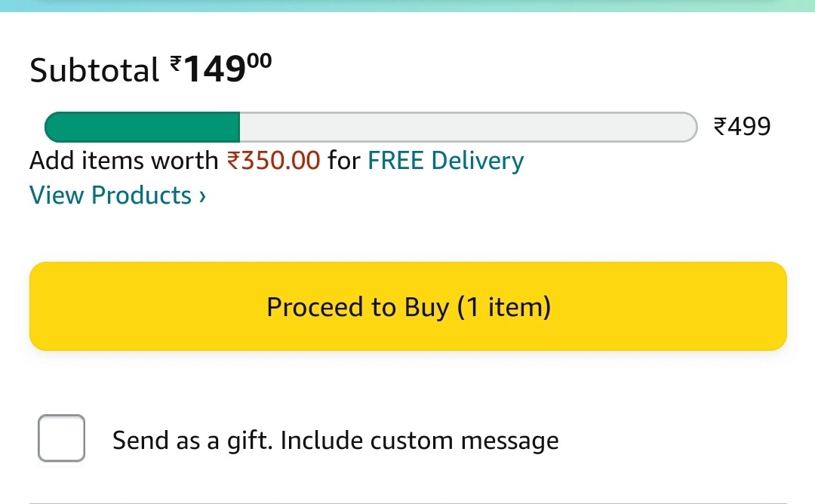Click the chevron after View Products
Viewport: 815px width, 504px height.
[x=202, y=196]
